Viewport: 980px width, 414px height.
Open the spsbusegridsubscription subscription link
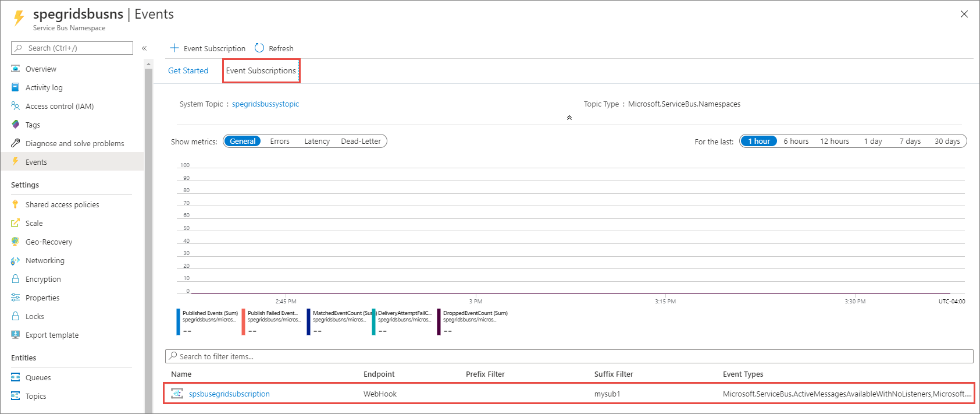pos(229,394)
